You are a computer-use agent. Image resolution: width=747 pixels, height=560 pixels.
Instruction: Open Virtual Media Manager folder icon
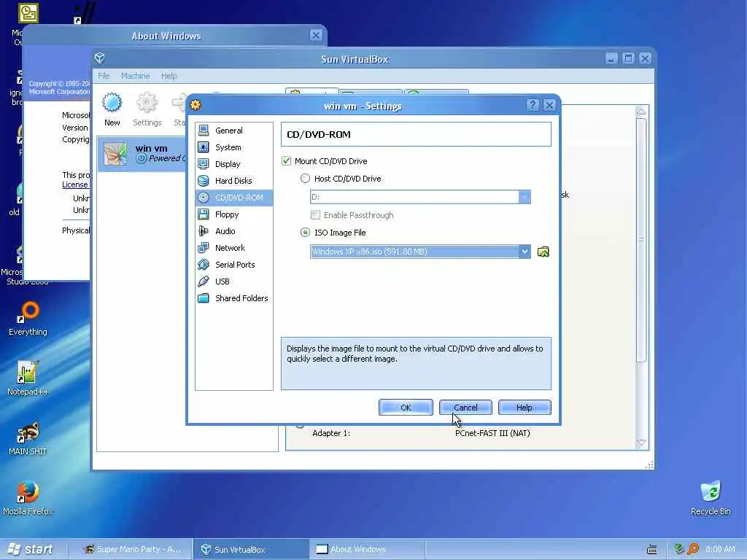tap(543, 252)
